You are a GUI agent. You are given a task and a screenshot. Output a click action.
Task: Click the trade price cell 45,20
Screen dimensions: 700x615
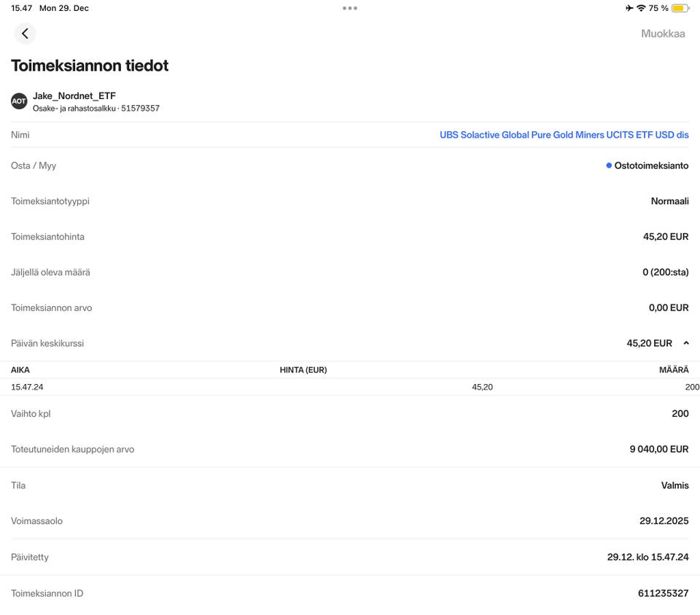482,387
